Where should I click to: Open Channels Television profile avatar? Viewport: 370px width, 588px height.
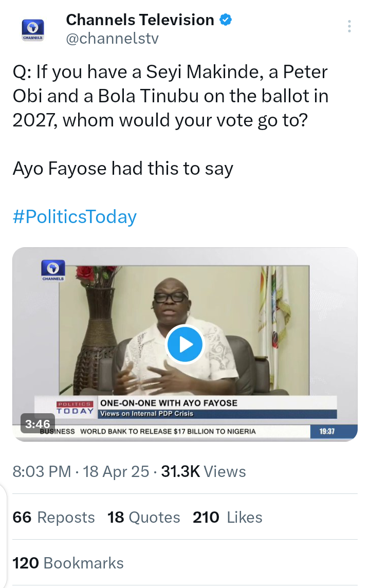point(33,30)
